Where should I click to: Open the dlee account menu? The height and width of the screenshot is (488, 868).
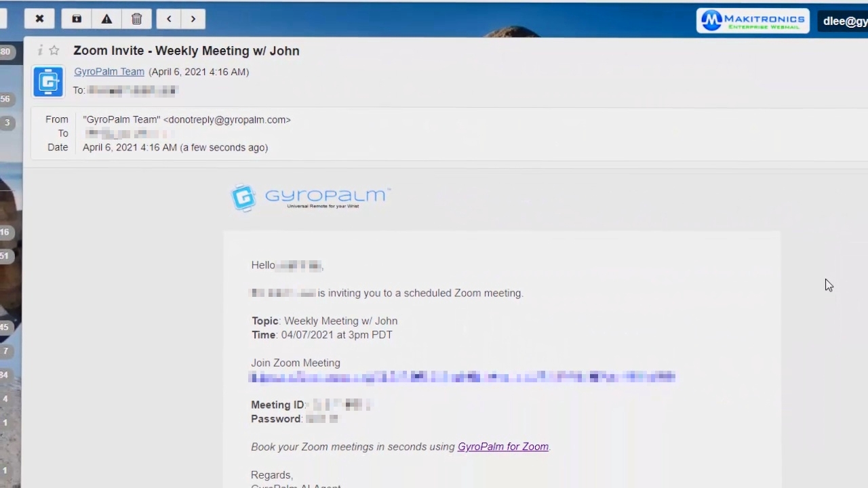click(844, 21)
